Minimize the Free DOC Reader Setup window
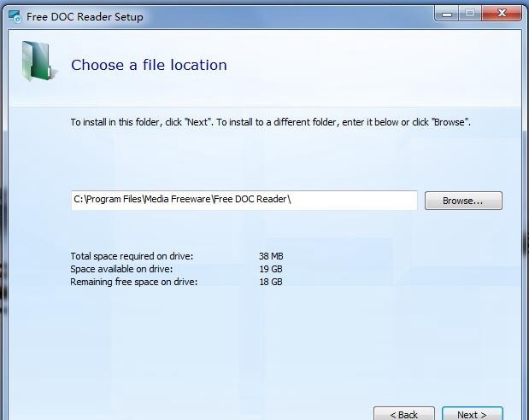529x420 pixels. pyautogui.click(x=447, y=14)
